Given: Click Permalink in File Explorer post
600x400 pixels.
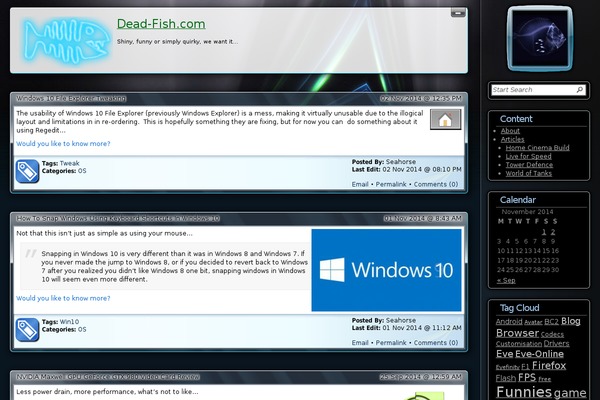Looking at the screenshot, I should [391, 184].
